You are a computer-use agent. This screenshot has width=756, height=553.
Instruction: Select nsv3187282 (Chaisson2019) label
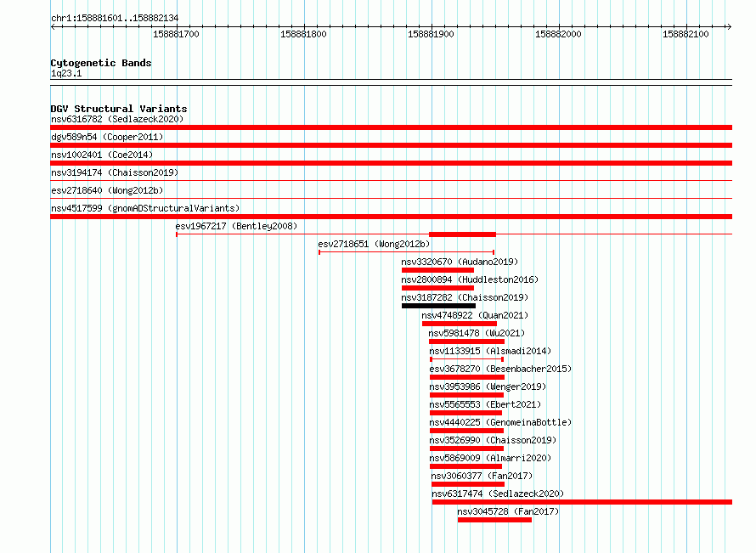pyautogui.click(x=465, y=297)
